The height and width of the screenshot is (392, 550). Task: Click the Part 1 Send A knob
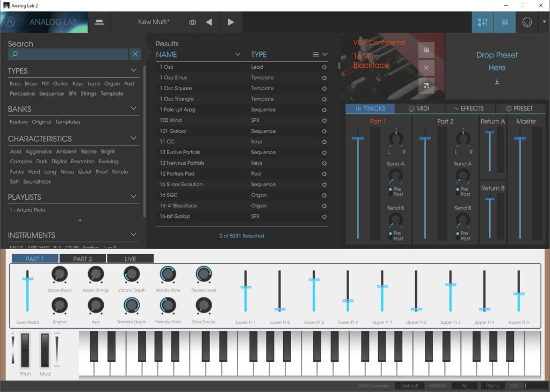coord(396,175)
